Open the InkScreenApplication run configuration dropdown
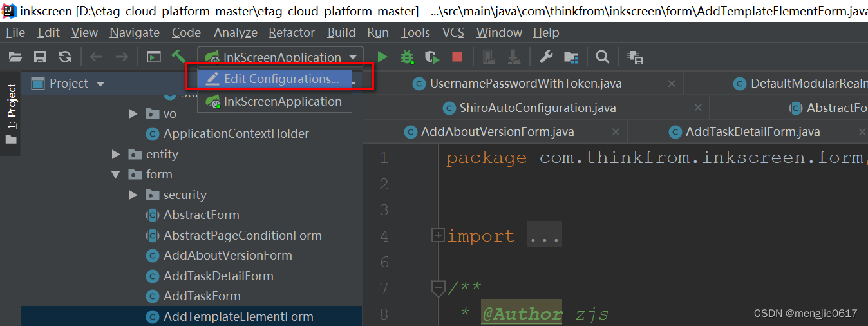 (281, 57)
